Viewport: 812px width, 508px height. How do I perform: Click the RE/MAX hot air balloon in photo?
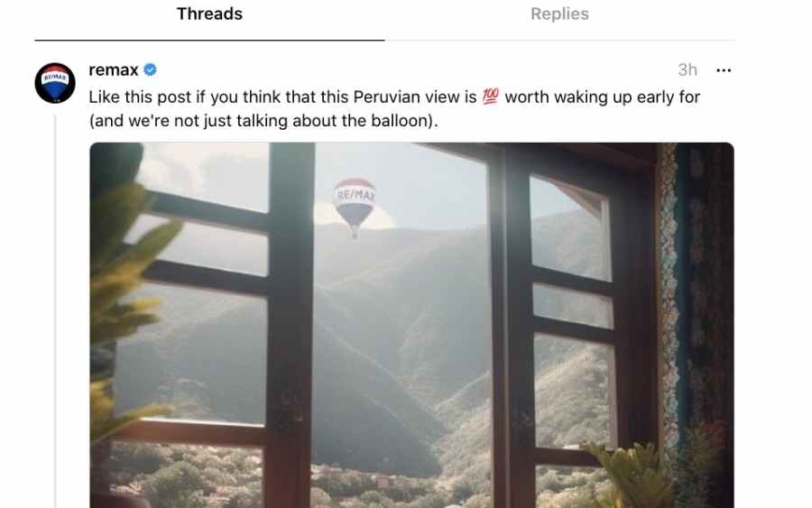click(x=355, y=207)
